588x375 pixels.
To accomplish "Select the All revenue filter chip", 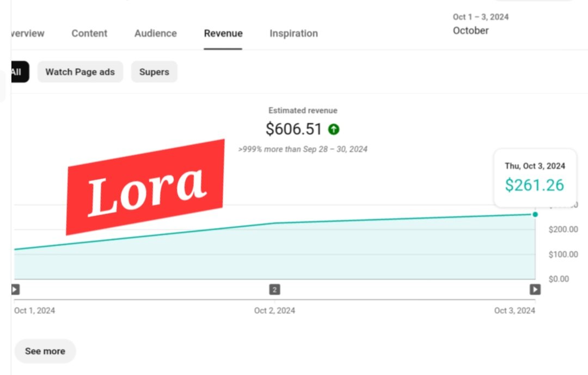I will (x=20, y=72).
